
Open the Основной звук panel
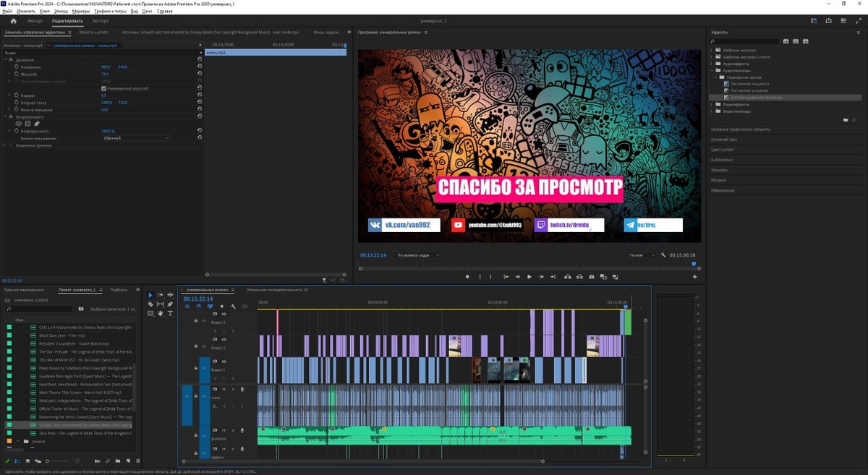tap(724, 140)
